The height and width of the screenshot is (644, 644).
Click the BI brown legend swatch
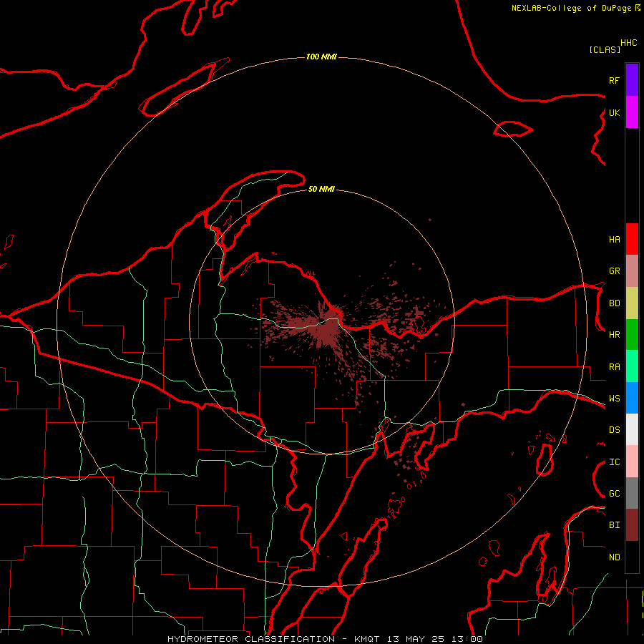pos(632,525)
